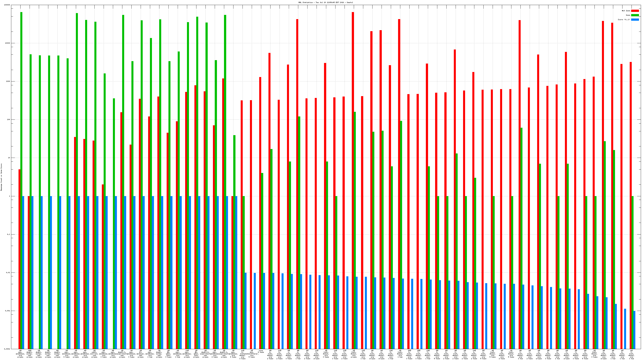This screenshot has height=362, width=644.
Task: Click the Message Count y-axis label
Action: pos(1,177)
